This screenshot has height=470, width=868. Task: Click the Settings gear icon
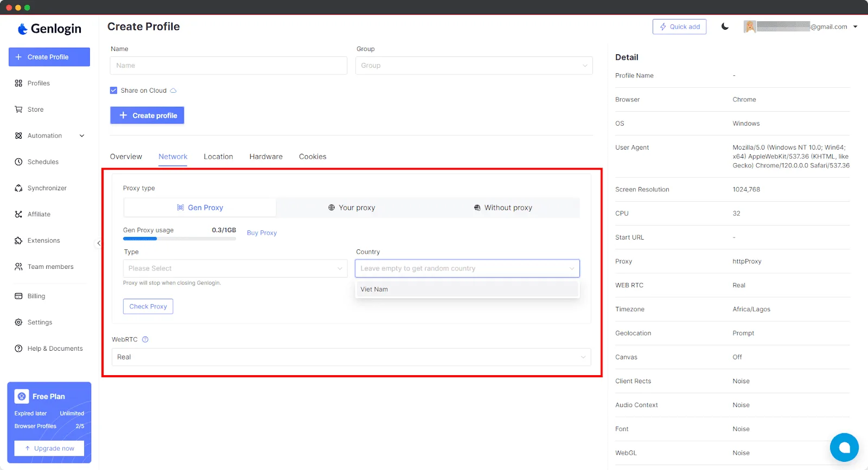(18, 323)
